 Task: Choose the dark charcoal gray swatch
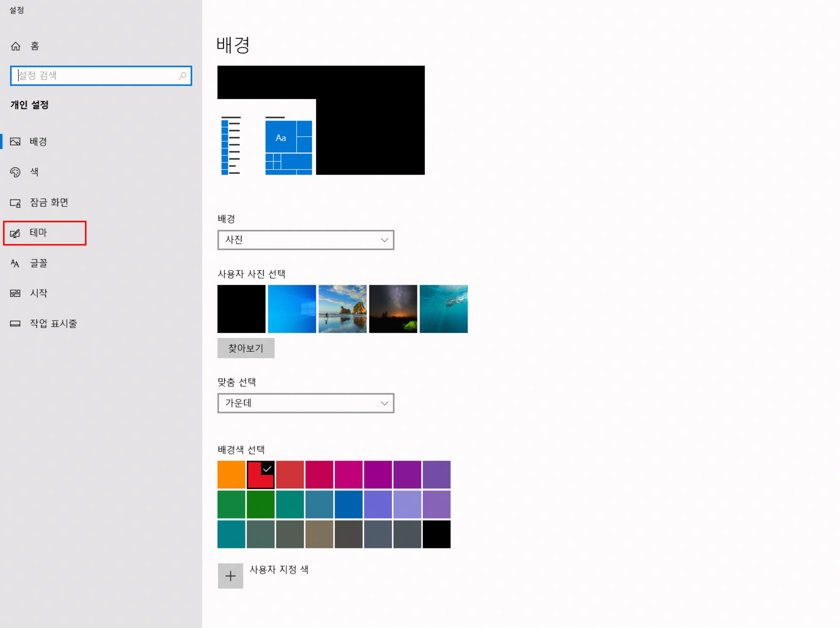pyautogui.click(x=349, y=534)
